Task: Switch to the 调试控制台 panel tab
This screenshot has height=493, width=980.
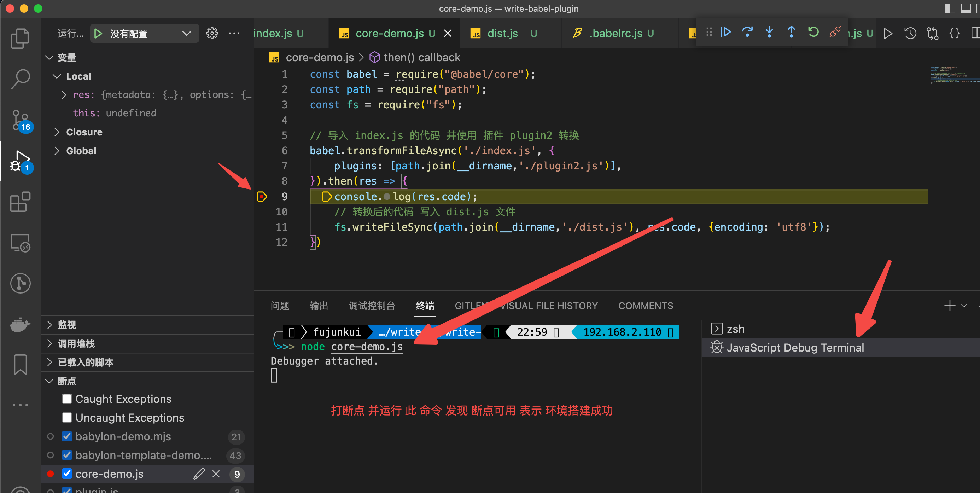Action: [372, 306]
